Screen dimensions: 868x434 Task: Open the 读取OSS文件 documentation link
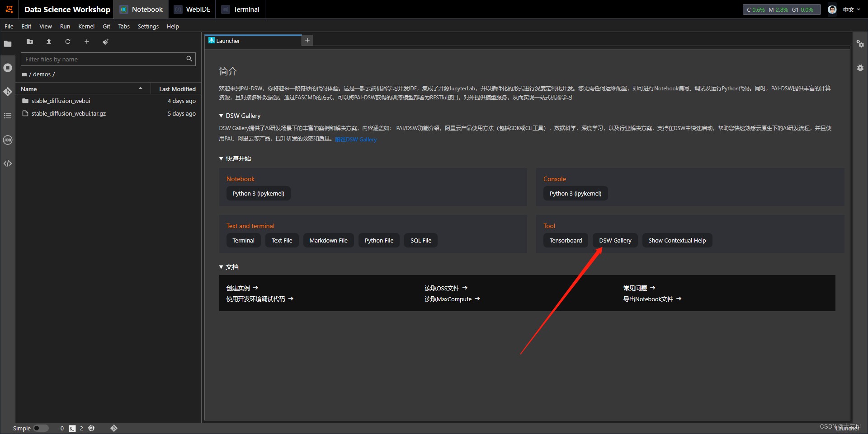pos(446,288)
